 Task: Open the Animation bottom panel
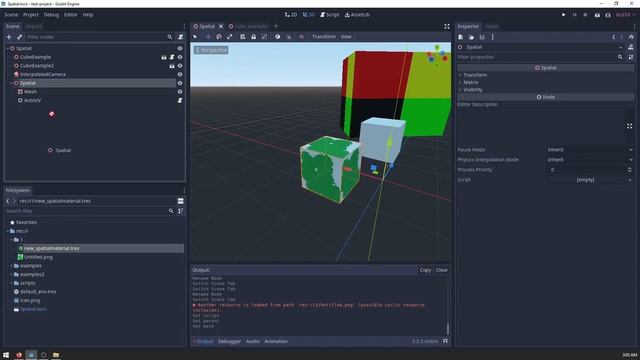point(276,341)
